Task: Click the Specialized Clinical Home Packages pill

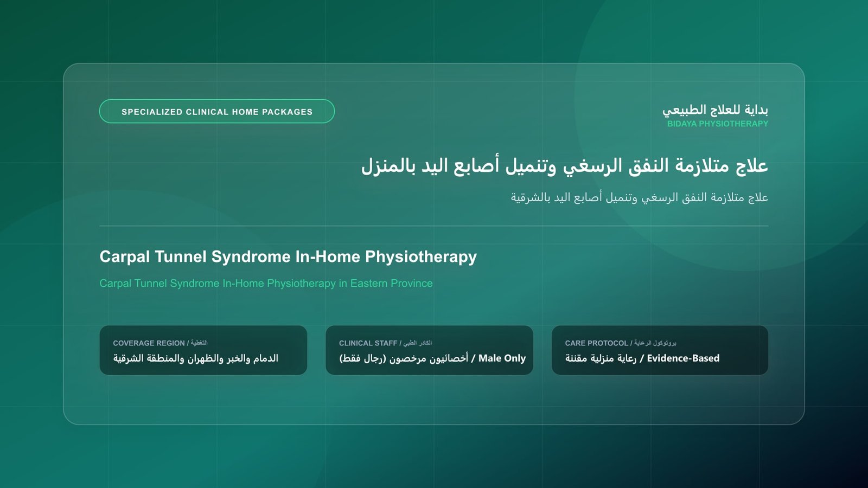Action: coord(217,111)
